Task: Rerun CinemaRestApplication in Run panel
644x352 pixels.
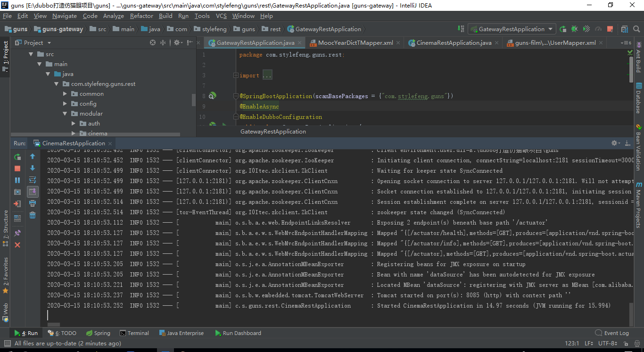Action: pyautogui.click(x=17, y=157)
